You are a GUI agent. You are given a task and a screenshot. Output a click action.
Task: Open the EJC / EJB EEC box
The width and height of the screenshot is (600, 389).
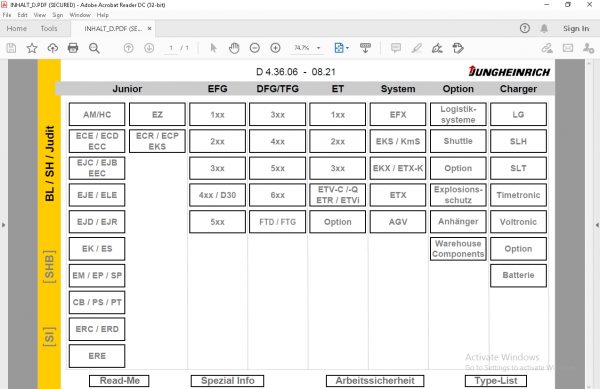tap(97, 168)
